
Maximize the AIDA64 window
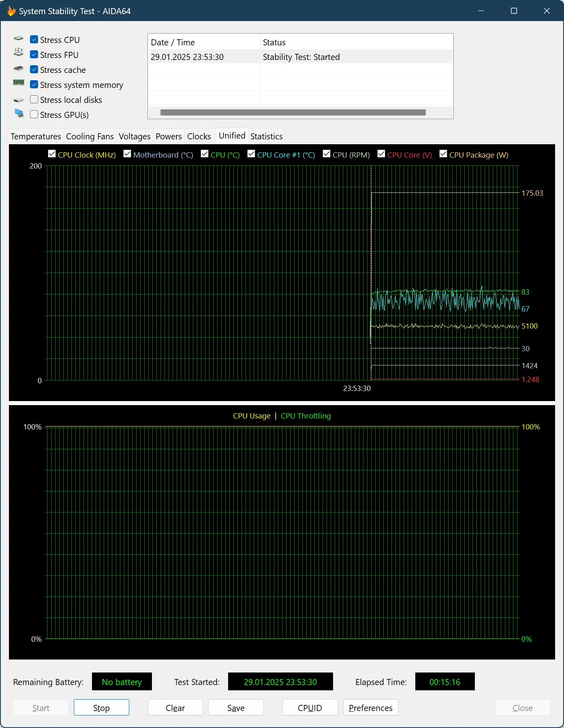point(514,11)
